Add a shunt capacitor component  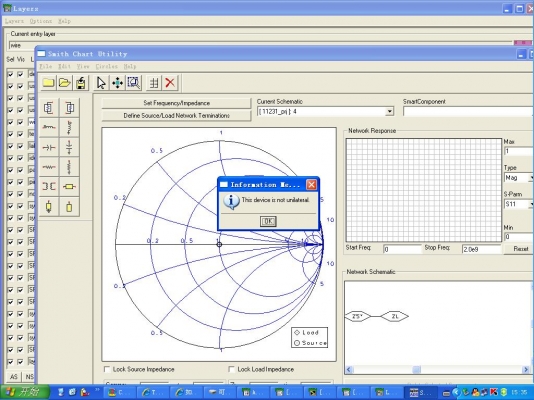coord(69,147)
